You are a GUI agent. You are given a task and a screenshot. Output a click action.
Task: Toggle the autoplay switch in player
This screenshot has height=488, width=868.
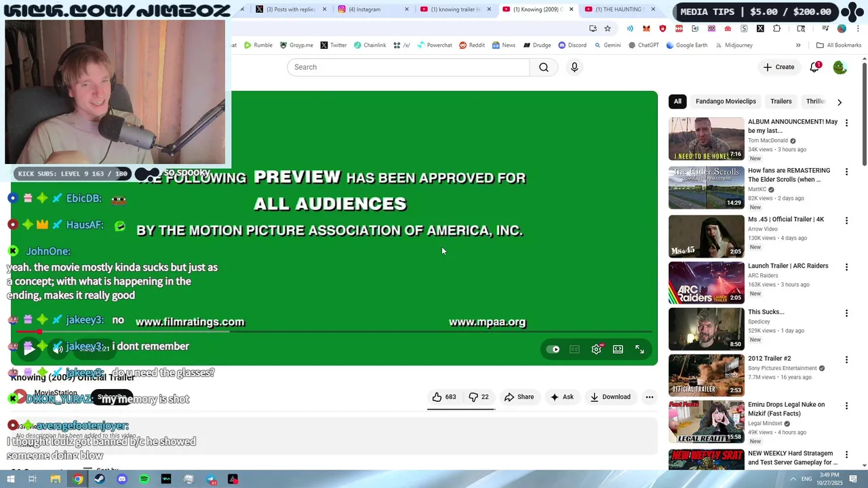pos(553,350)
